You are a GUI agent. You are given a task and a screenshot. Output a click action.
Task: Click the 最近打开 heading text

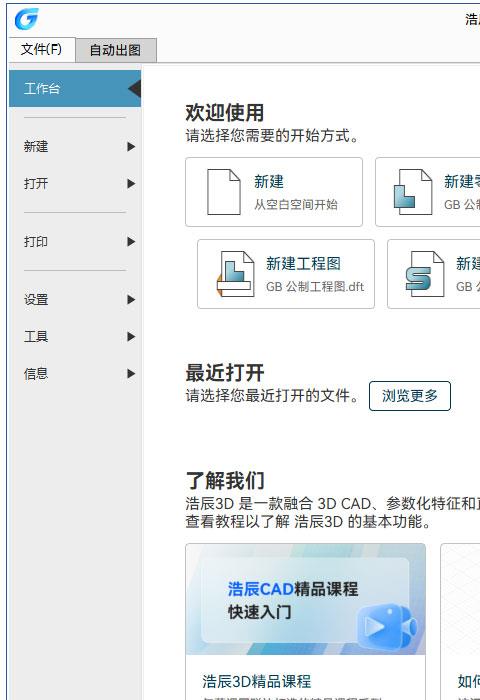coord(225,373)
